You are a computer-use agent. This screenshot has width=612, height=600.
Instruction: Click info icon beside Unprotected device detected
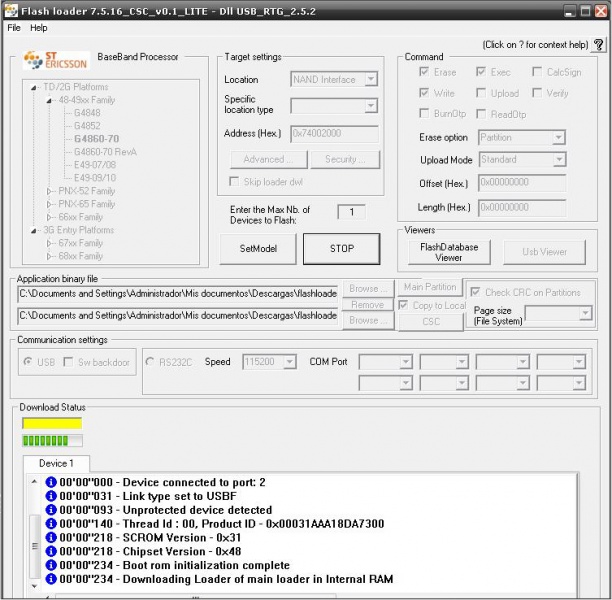(x=51, y=510)
